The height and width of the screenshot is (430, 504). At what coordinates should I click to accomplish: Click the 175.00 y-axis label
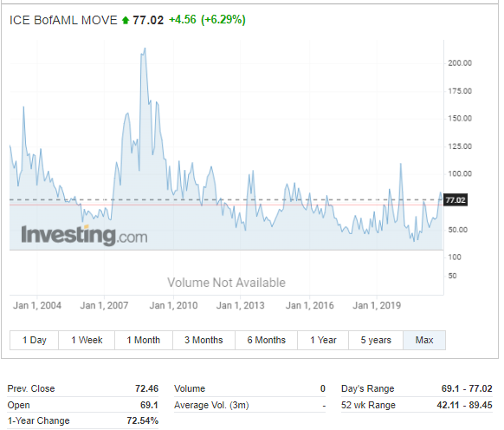(x=460, y=91)
